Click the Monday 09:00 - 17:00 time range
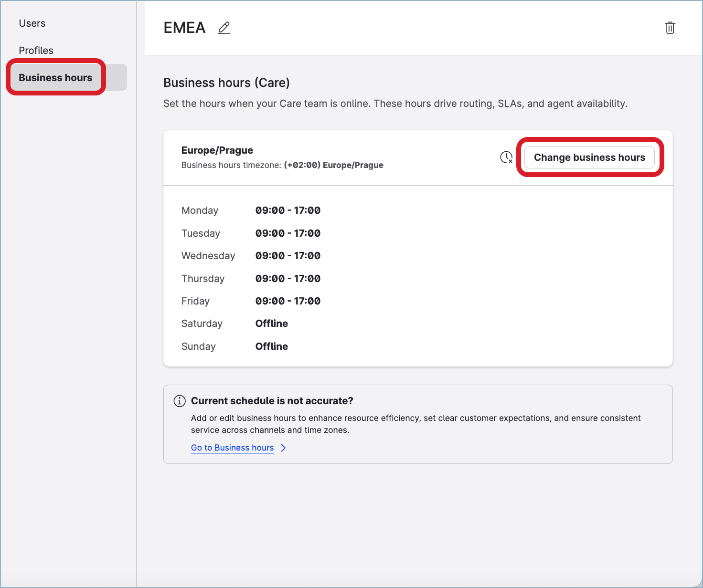 tap(288, 210)
